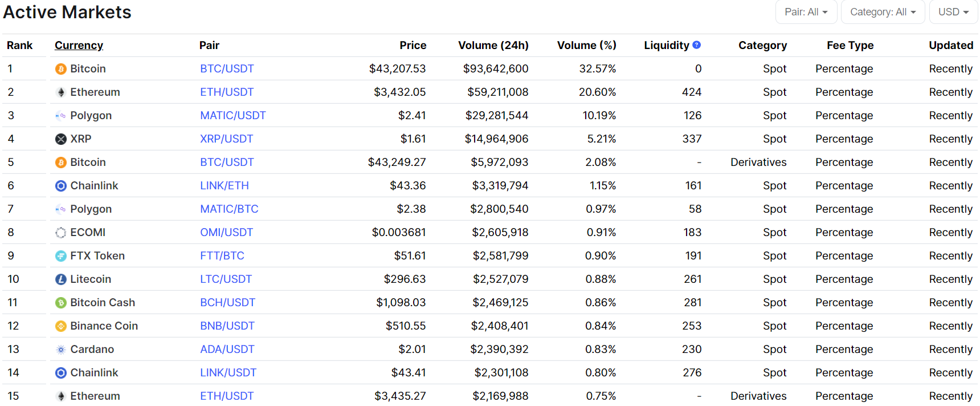Open the MATIC/BTC pair link
Screen dimensions: 980x406
229,209
